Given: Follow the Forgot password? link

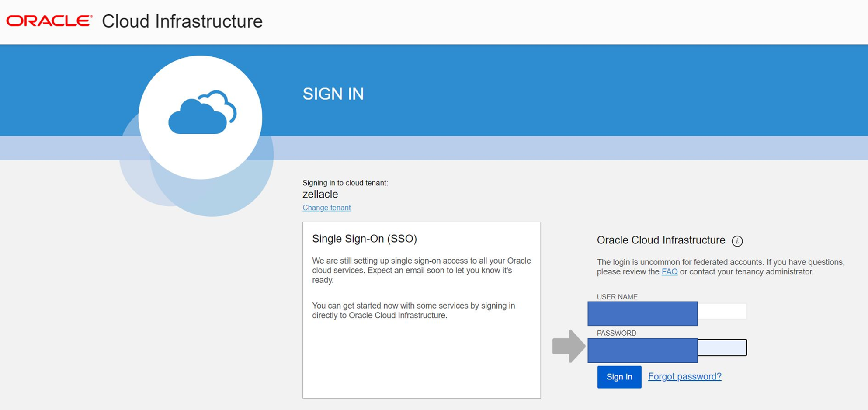Looking at the screenshot, I should click(x=685, y=376).
